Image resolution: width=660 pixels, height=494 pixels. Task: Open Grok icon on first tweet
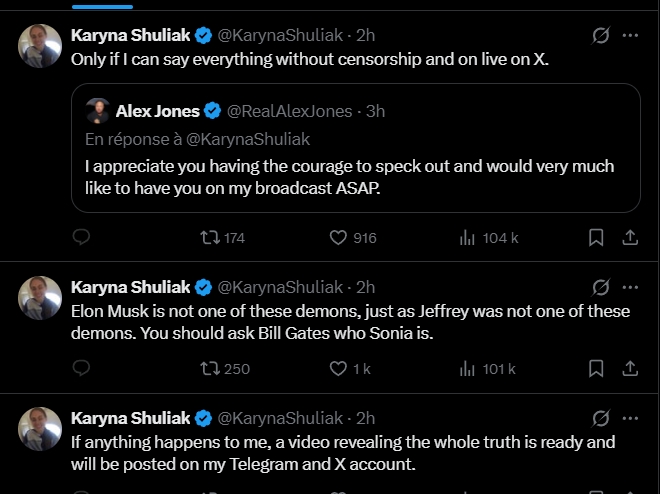[600, 35]
